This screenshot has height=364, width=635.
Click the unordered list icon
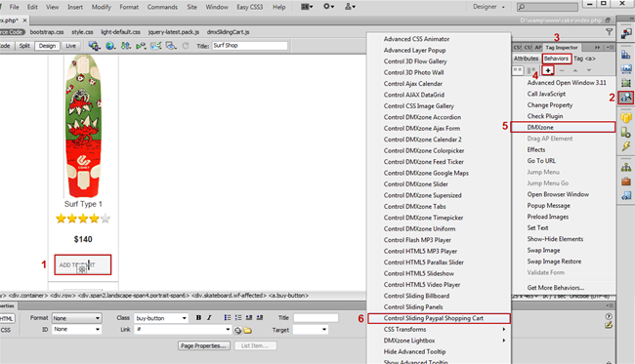click(228, 318)
